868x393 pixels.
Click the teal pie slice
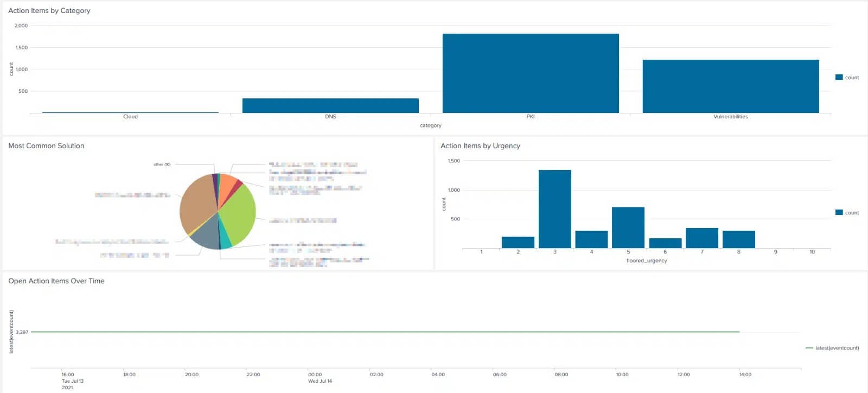point(225,240)
